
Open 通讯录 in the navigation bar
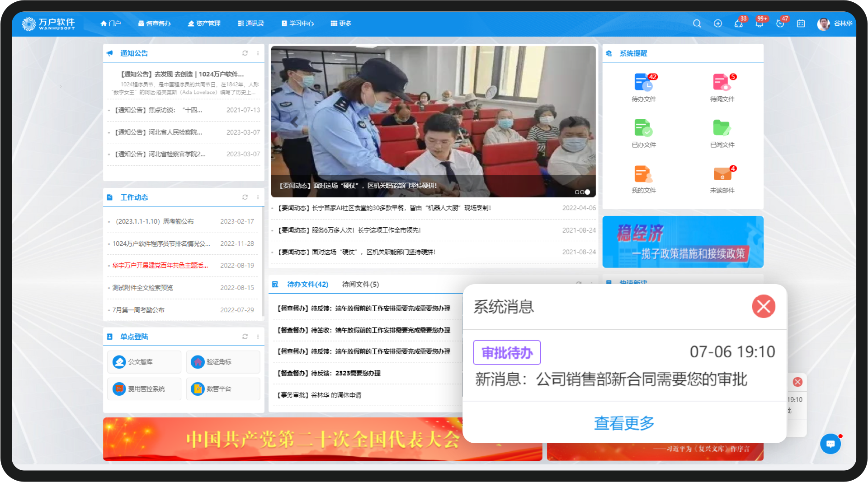(251, 23)
